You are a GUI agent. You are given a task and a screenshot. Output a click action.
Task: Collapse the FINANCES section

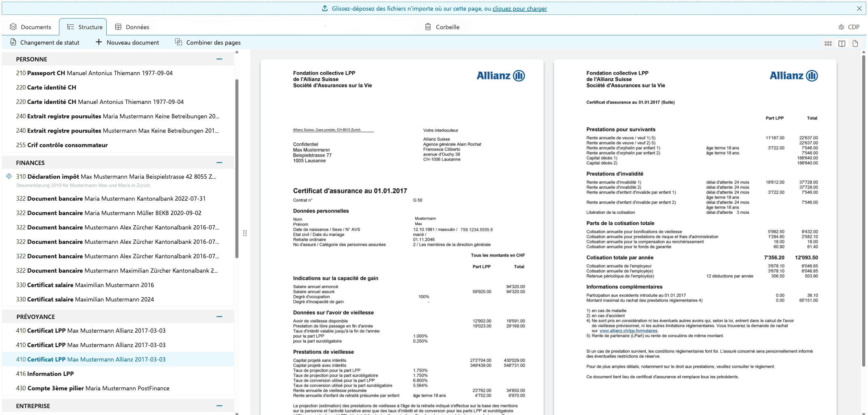pyautogui.click(x=220, y=163)
